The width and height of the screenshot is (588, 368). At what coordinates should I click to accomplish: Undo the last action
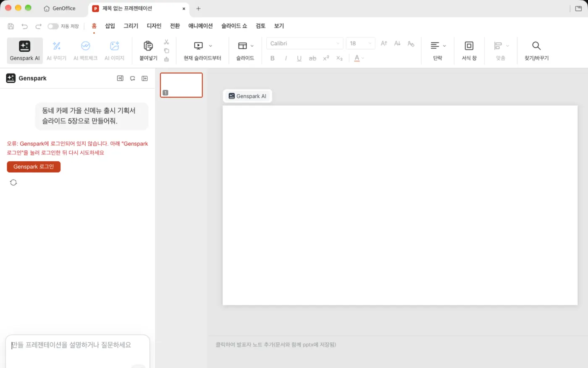coord(25,26)
